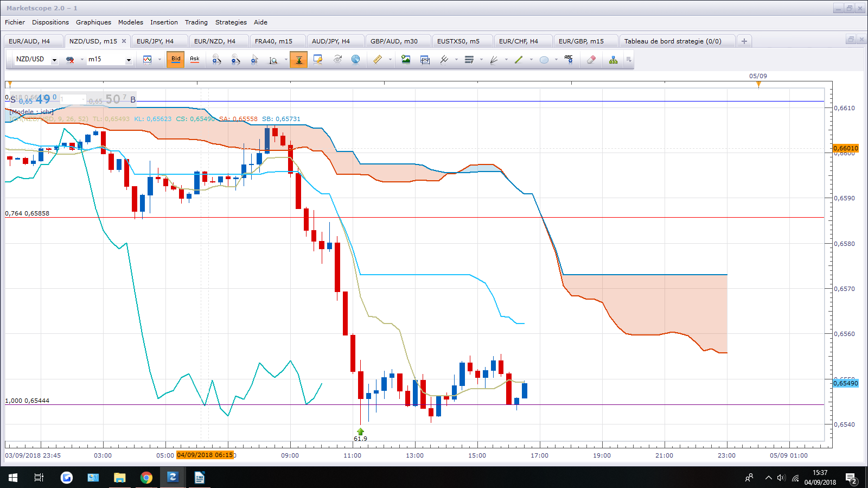Viewport: 868px width, 488px height.
Task: Open the Fichier menu
Action: (x=15, y=22)
